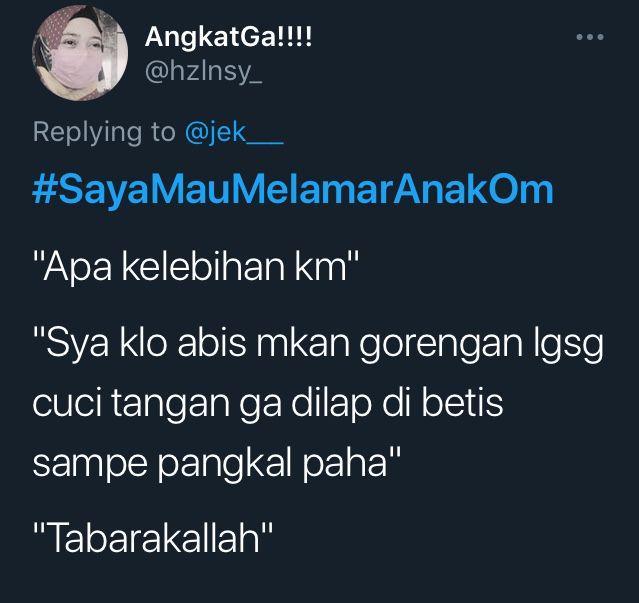The width and height of the screenshot is (639, 603).
Task: Click the word "paha" in the tweet
Action: point(345,464)
